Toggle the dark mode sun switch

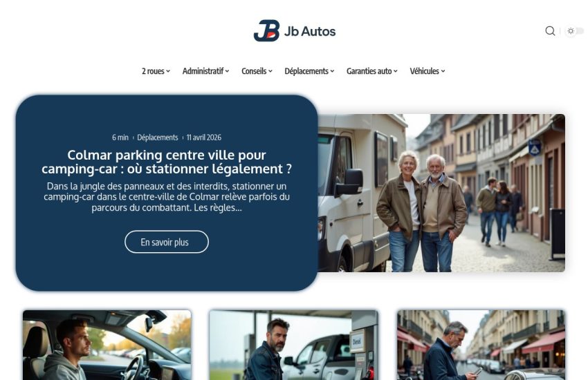(x=575, y=30)
